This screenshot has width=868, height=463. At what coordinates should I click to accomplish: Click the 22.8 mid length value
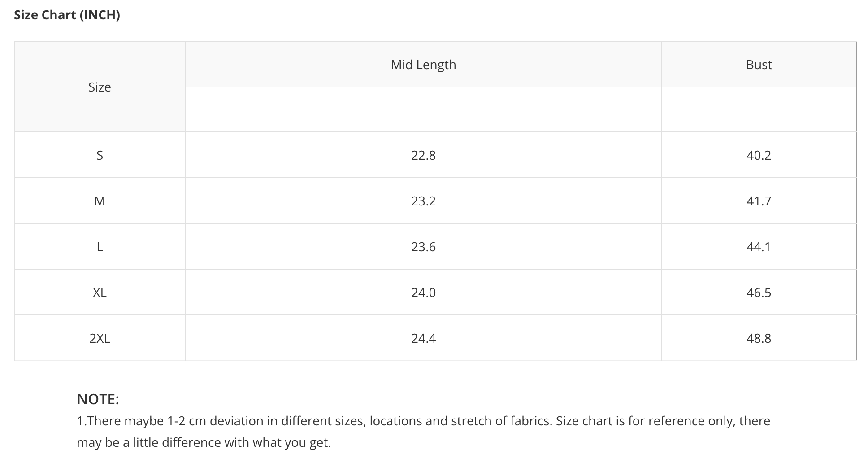(423, 155)
